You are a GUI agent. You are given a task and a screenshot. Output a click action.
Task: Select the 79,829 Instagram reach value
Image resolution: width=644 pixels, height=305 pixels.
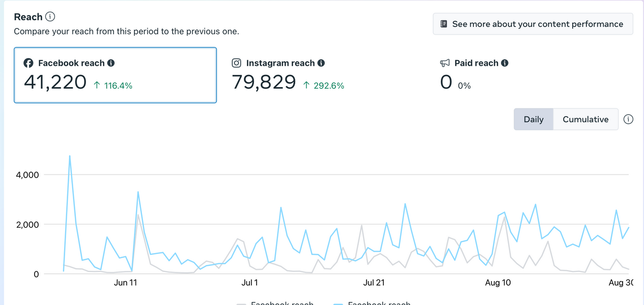(264, 82)
